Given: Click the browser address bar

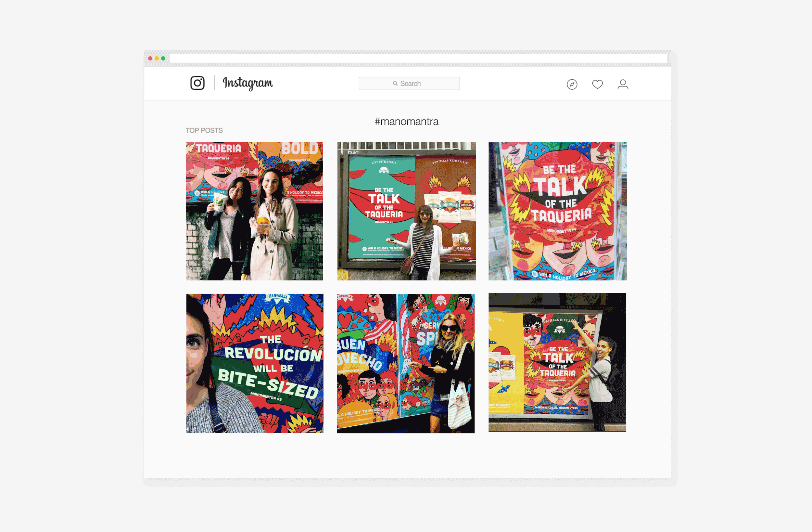Looking at the screenshot, I should (418, 58).
